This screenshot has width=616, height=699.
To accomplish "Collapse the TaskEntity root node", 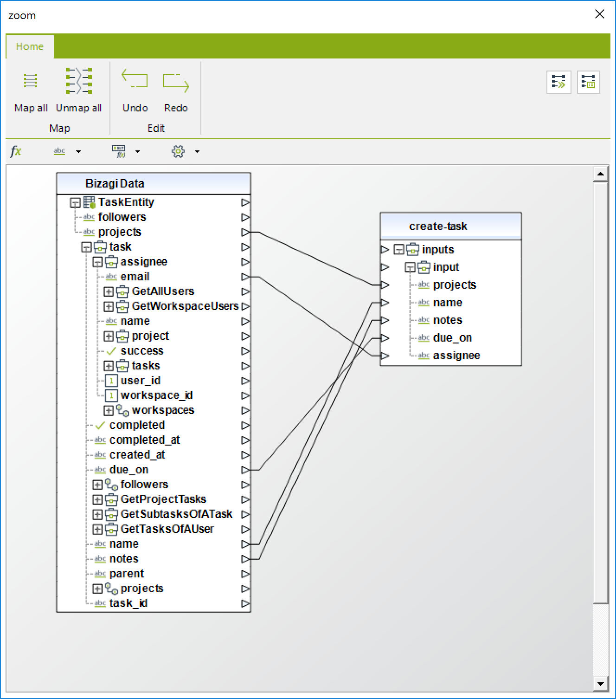I will (75, 202).
